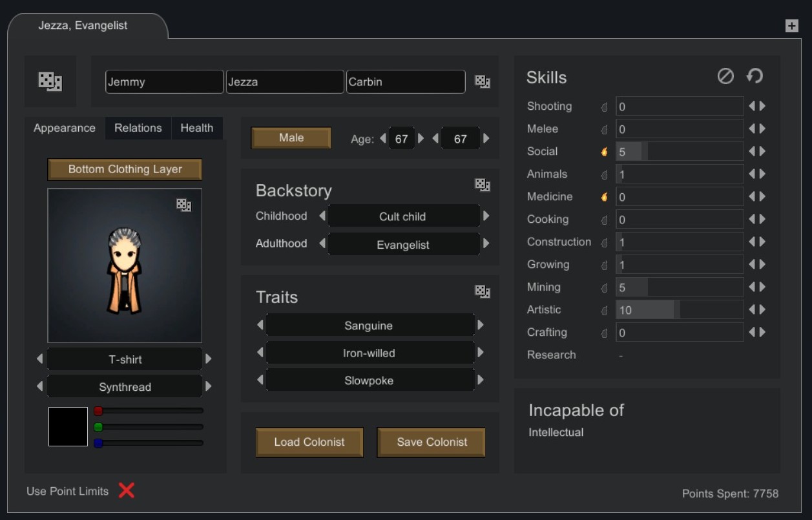Image resolution: width=812 pixels, height=520 pixels.
Task: Click the green color slider handle
Action: (x=98, y=427)
